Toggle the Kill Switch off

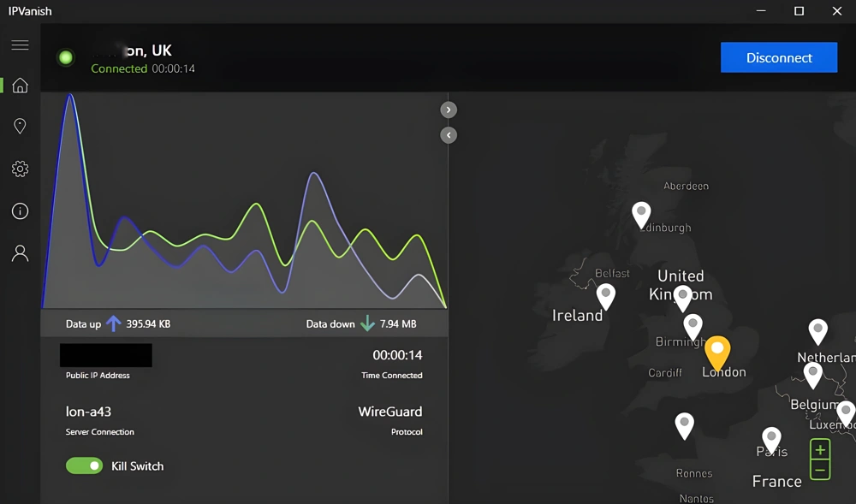84,465
